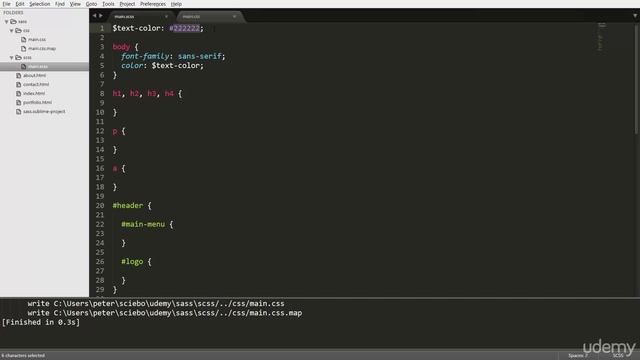Go to the previous tab with the left arrow
Viewport: 640px width, 360px height.
click(x=94, y=16)
